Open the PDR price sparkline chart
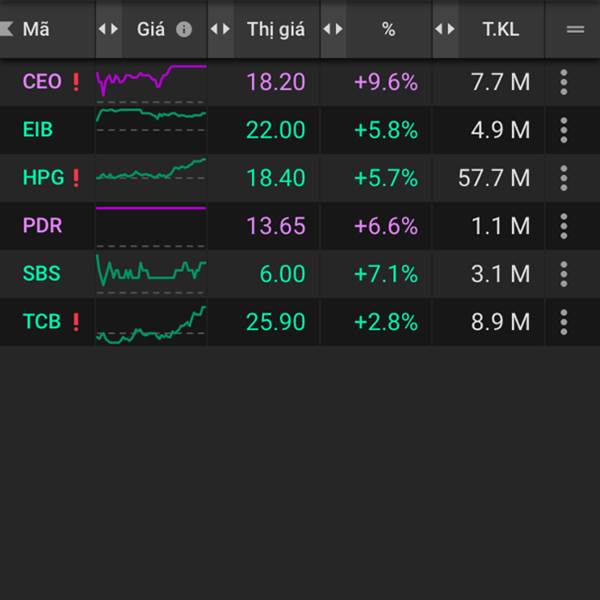Viewport: 600px width, 600px height. tap(151, 227)
